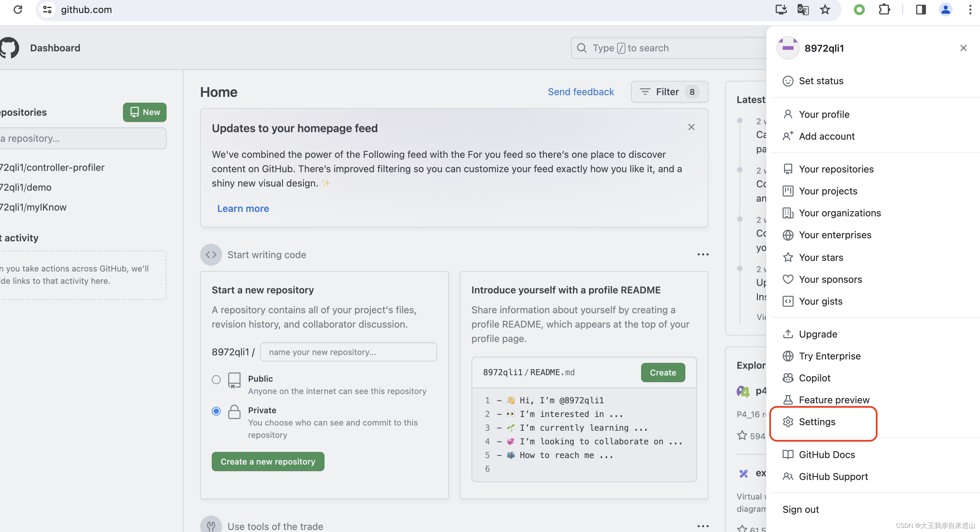Click the install app icon in the address bar
Screen dimensions: 980x532
click(x=781, y=10)
